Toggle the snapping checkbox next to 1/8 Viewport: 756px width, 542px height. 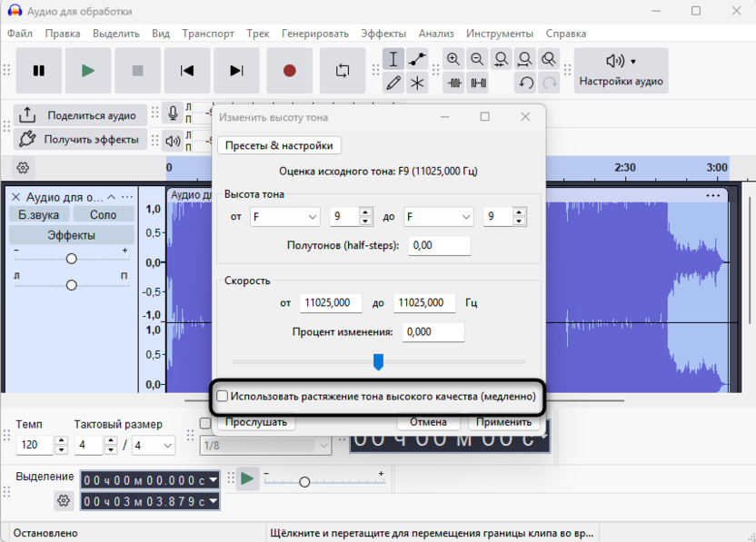tap(205, 423)
